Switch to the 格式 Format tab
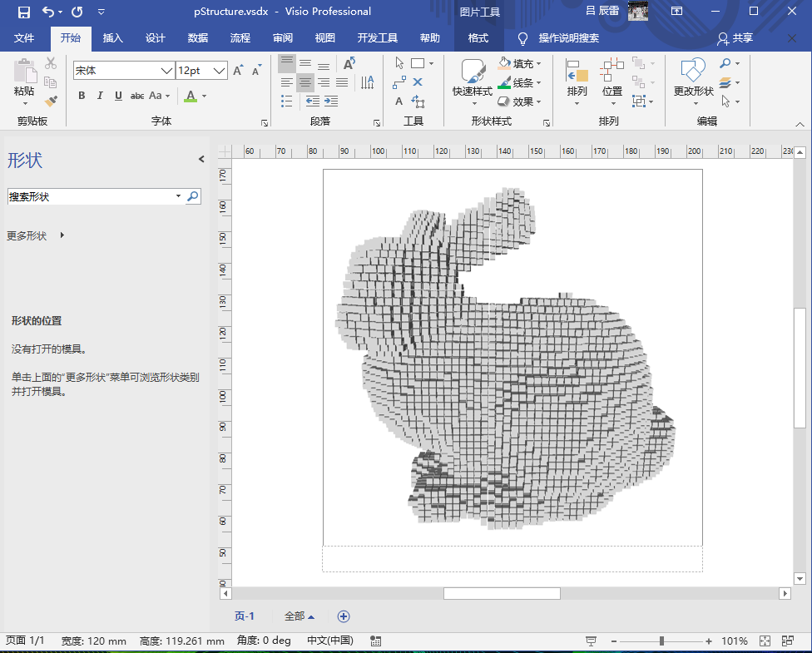 pyautogui.click(x=478, y=37)
